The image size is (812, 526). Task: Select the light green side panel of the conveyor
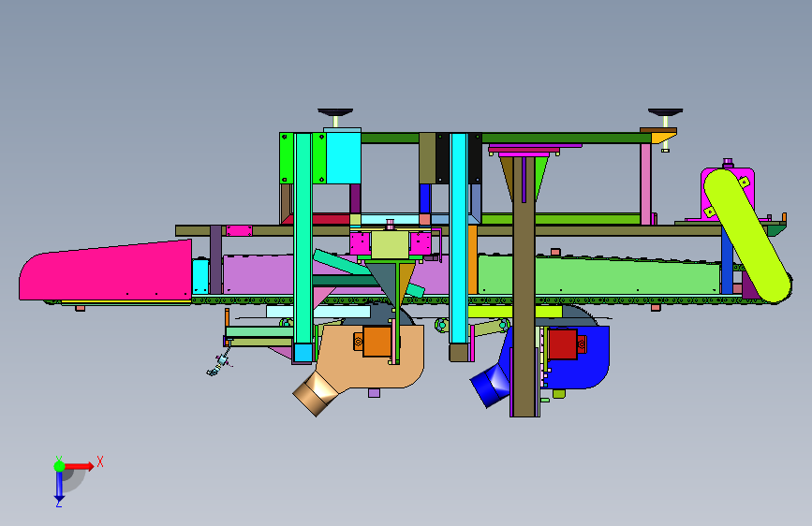[x=598, y=275]
